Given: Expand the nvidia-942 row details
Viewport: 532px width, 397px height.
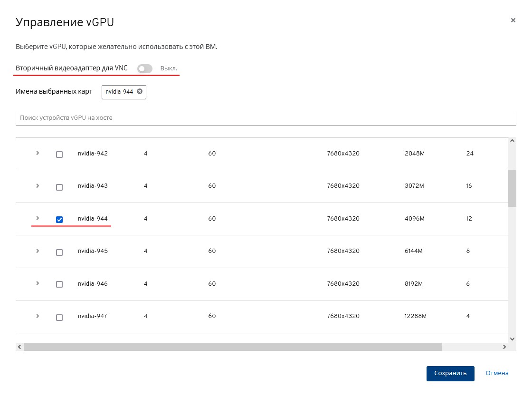Looking at the screenshot, I should click(38, 153).
